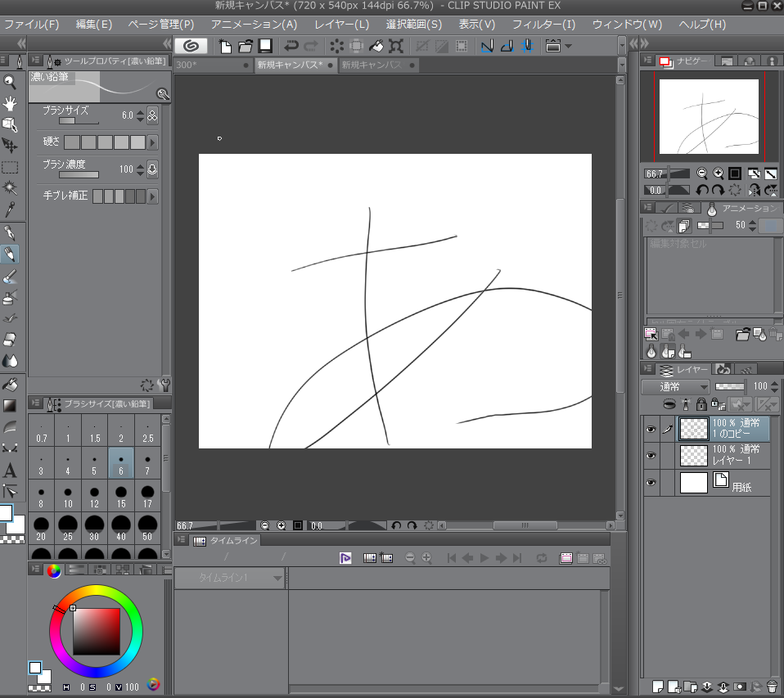The image size is (784, 698).
Task: Toggle visibility of レイヤー 1
Action: coord(651,455)
